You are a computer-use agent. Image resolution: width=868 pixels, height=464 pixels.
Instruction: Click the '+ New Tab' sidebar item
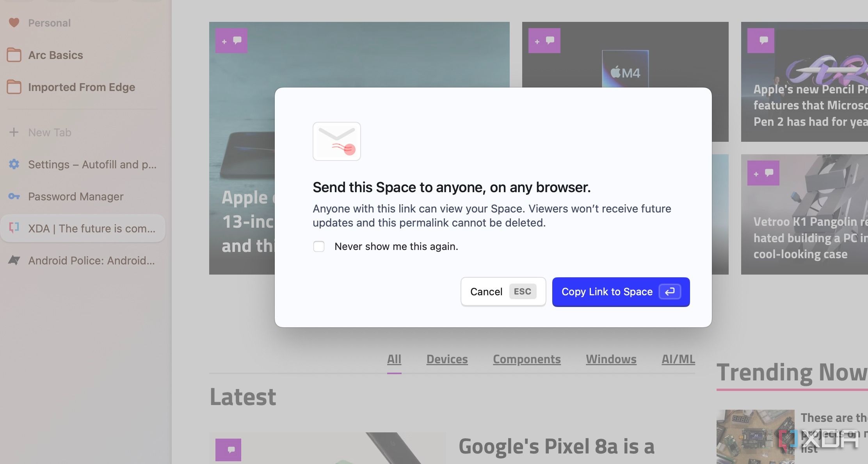pos(49,132)
